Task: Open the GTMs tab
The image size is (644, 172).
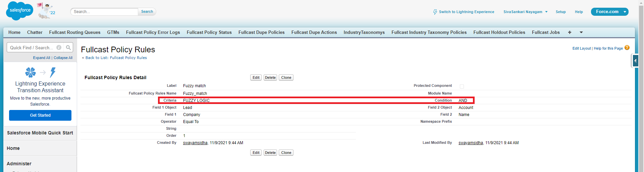Action: (x=113, y=32)
